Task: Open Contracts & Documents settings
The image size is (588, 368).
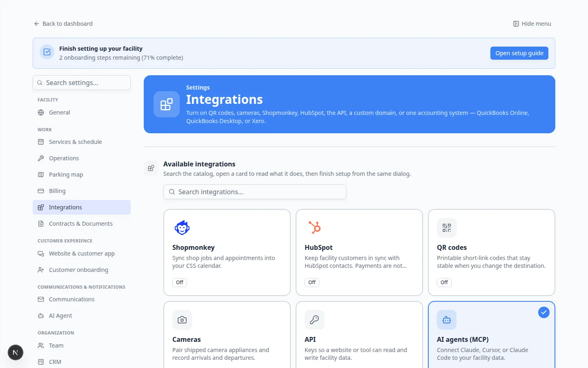Action: [x=82, y=224]
